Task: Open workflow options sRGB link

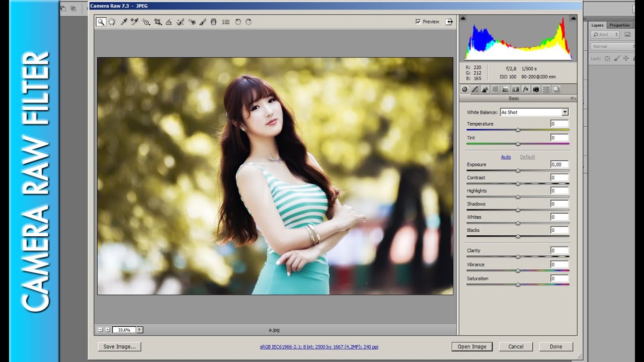Action: [319, 347]
